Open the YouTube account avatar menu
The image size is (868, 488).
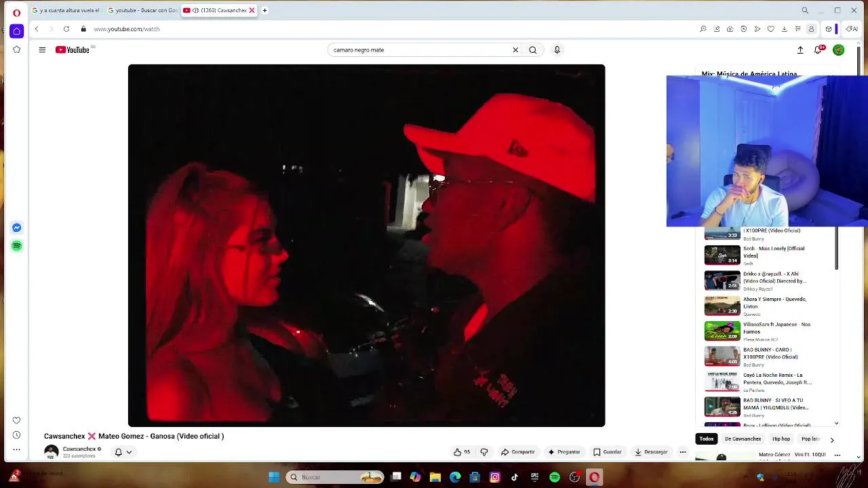click(839, 49)
